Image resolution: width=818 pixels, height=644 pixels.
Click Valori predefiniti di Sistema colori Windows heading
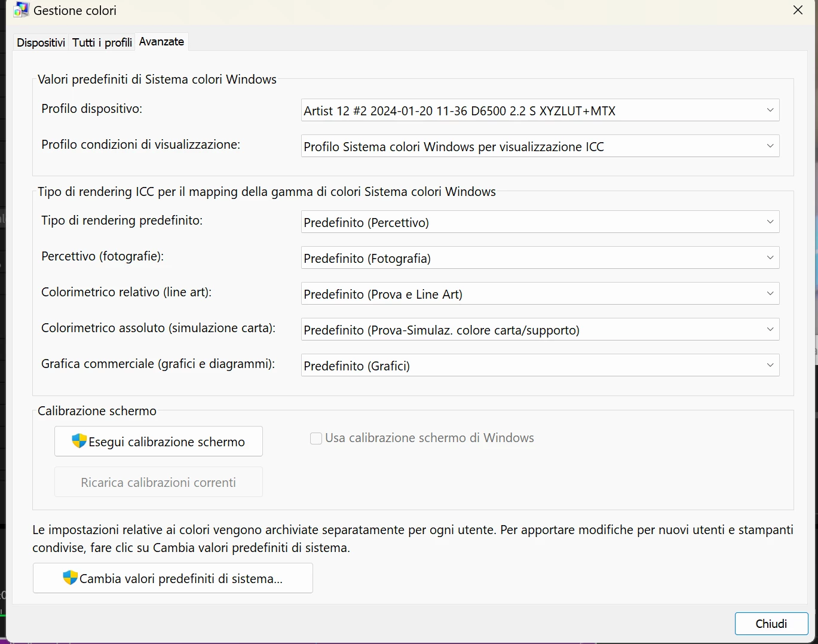pos(157,79)
